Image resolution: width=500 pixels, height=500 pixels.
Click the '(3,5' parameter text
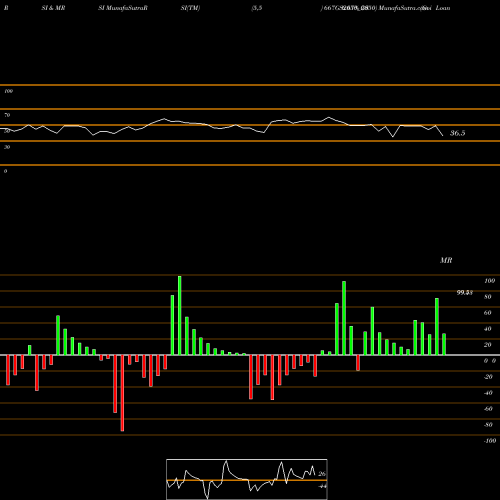coord(257,8)
